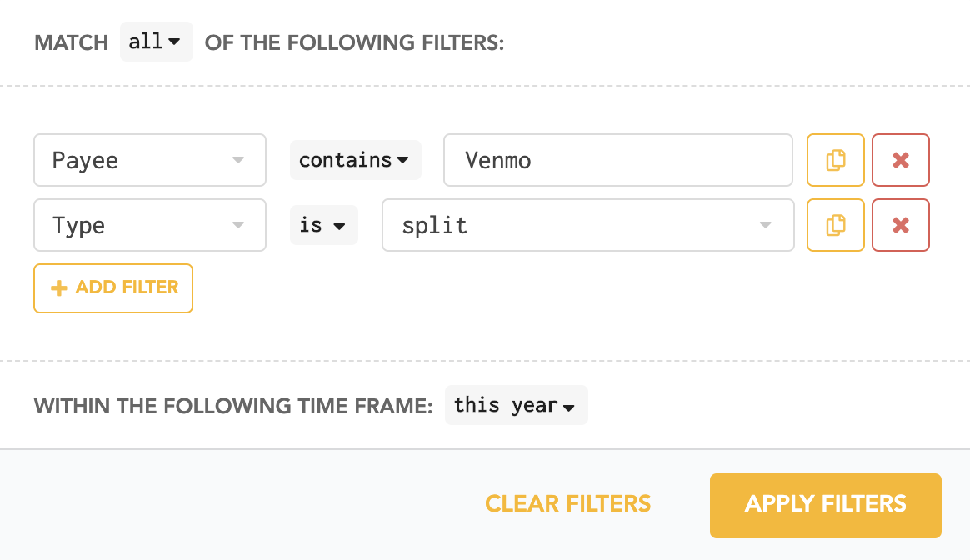Change the 'contains' operator
Image resolution: width=970 pixels, height=560 pixels.
(355, 160)
